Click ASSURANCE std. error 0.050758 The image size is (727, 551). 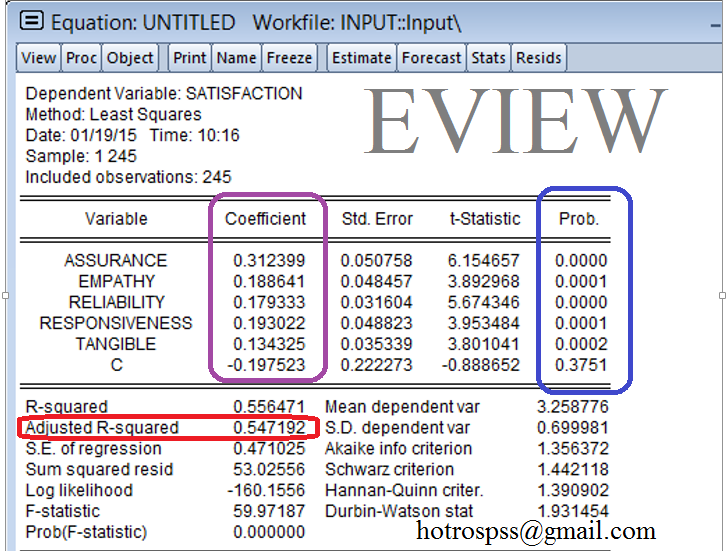point(376,260)
